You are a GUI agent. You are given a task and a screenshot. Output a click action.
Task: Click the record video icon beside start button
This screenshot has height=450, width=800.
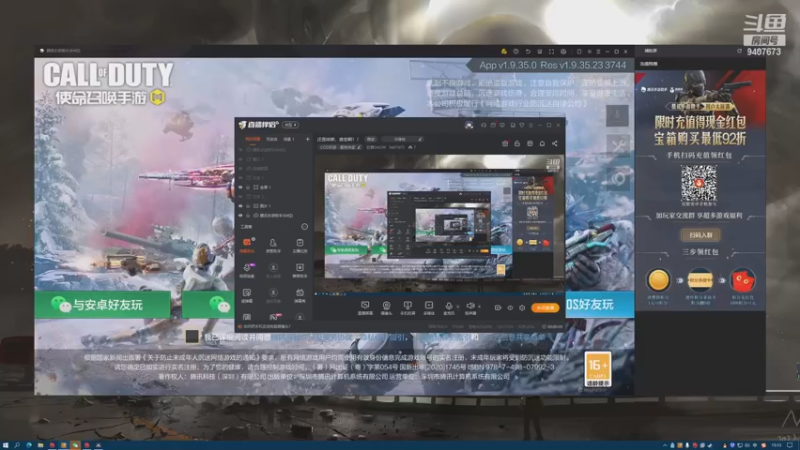(x=498, y=308)
